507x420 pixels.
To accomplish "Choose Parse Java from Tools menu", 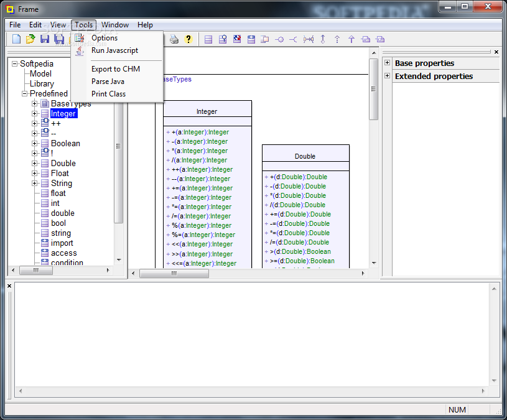I will pyautogui.click(x=117, y=82).
